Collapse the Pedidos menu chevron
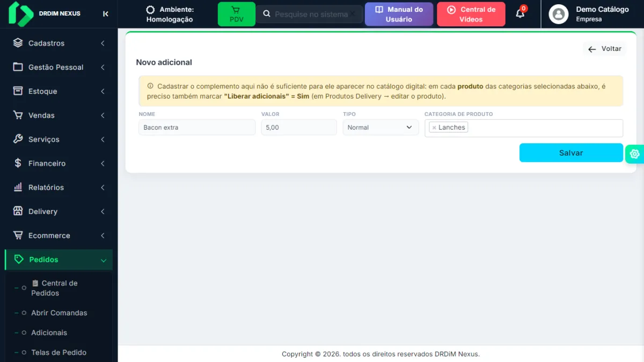644x362 pixels. pyautogui.click(x=104, y=260)
